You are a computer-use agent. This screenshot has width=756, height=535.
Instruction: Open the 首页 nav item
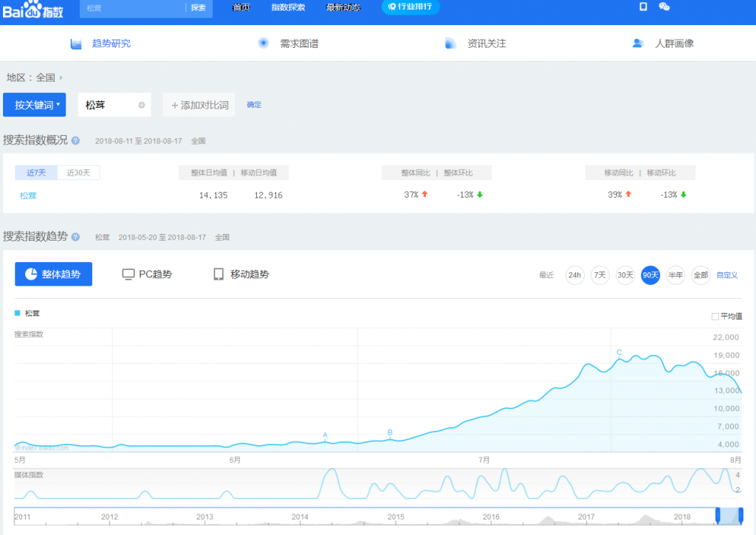[241, 7]
